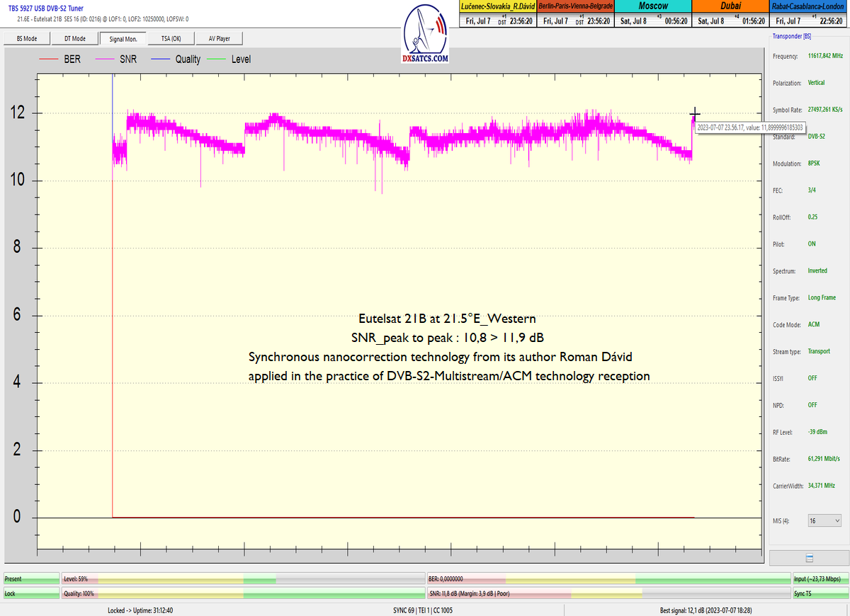Click the list icon button below MIS
Screen dimensions: 850x616
[809, 558]
